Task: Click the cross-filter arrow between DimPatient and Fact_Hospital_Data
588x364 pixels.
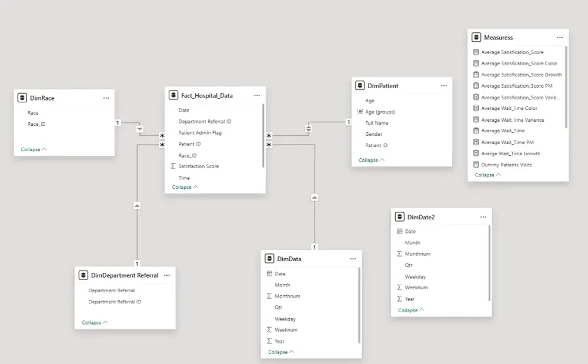Action: click(x=308, y=128)
